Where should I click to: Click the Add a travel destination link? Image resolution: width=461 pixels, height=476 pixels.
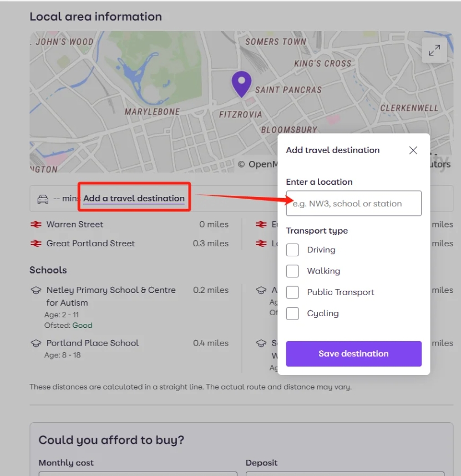(134, 198)
